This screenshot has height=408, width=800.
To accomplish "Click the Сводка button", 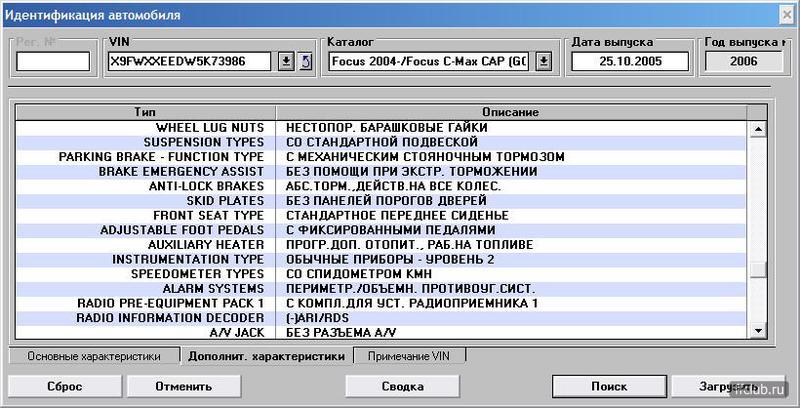I will pos(403,387).
